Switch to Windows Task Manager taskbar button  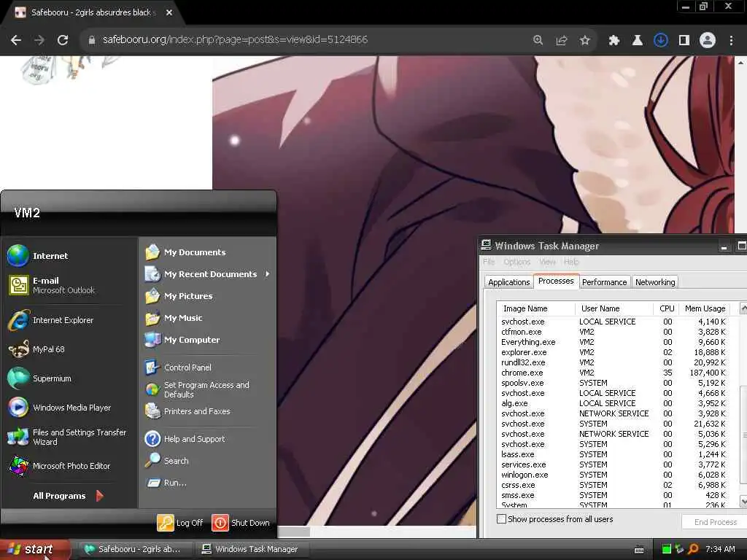pyautogui.click(x=252, y=550)
